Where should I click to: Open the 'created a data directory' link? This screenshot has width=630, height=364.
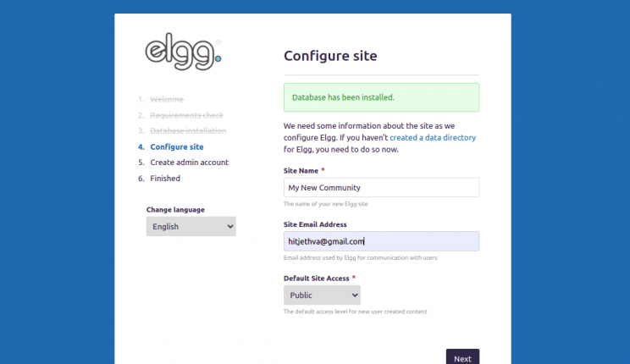click(433, 137)
